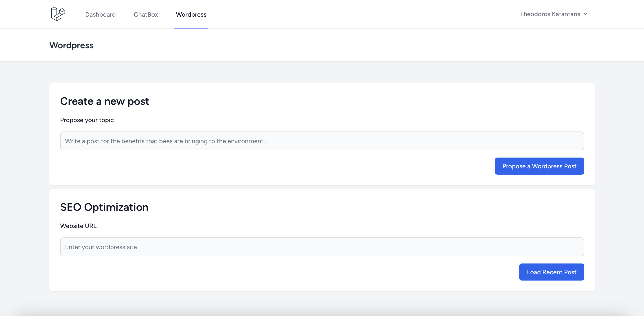The width and height of the screenshot is (644, 316).
Task: Click the bees placeholder text in the topic box
Action: (x=166, y=141)
